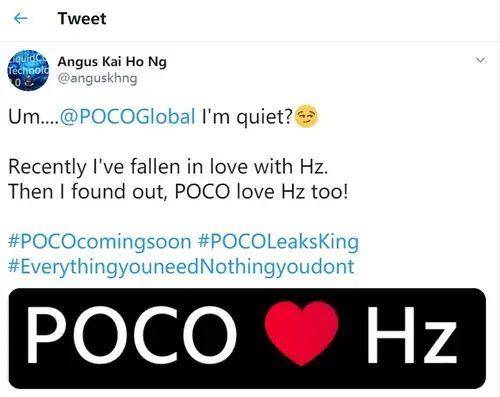Image resolution: width=500 pixels, height=397 pixels.
Task: Click the white POCO text in image
Action: pos(131,335)
